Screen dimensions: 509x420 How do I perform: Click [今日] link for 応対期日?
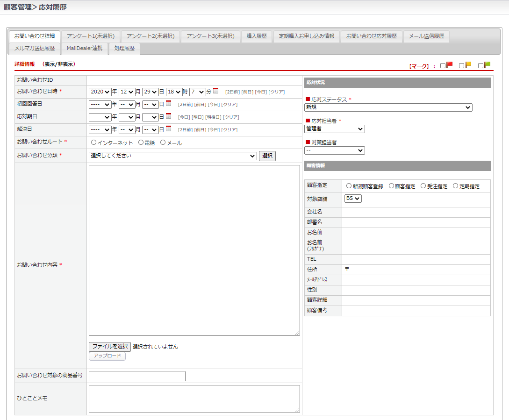tap(184, 117)
